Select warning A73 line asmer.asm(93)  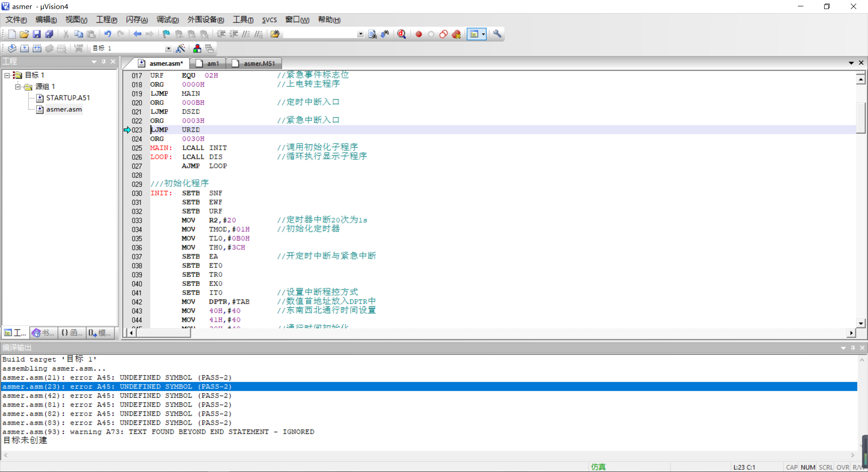pyautogui.click(x=158, y=432)
